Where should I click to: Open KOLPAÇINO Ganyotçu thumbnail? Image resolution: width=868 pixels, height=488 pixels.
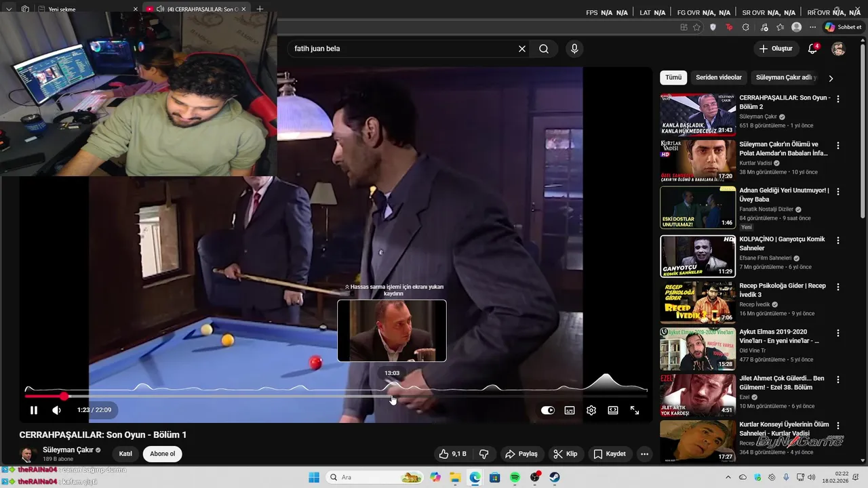[698, 256]
